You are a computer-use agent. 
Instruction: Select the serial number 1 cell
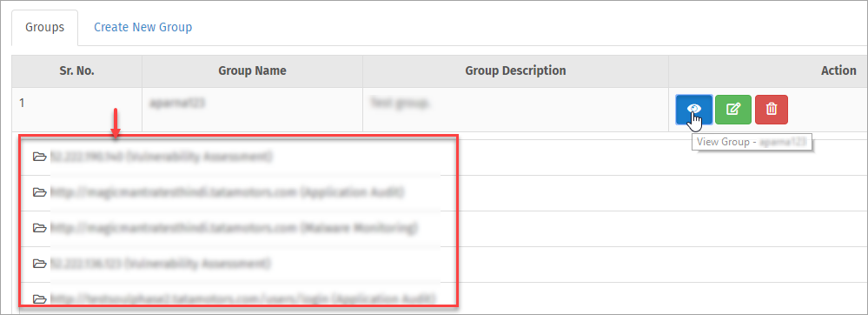click(x=77, y=110)
